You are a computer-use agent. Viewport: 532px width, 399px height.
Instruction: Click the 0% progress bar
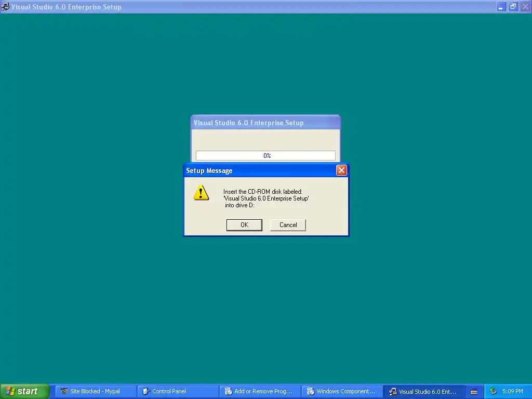[x=265, y=155]
